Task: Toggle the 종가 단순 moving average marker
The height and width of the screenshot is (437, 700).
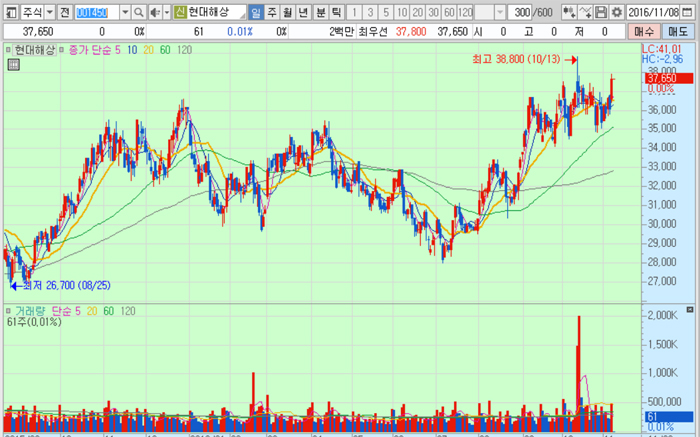Action: pos(61,49)
